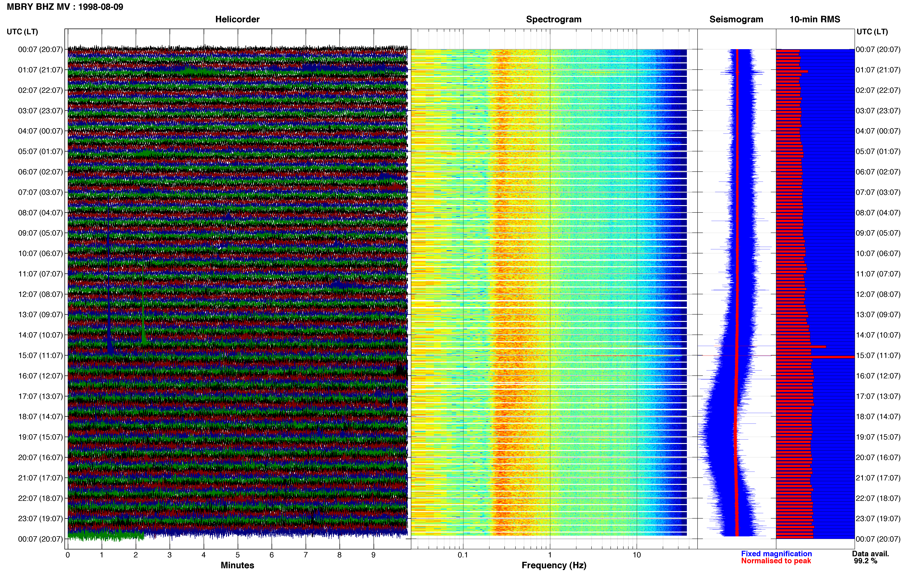Click left time label '13:07 (09:07)'
924x578 pixels.
[x=40, y=315]
